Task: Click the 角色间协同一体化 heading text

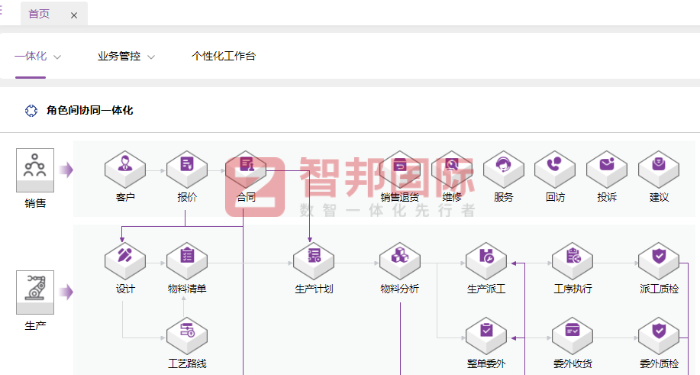Action: 90,110
